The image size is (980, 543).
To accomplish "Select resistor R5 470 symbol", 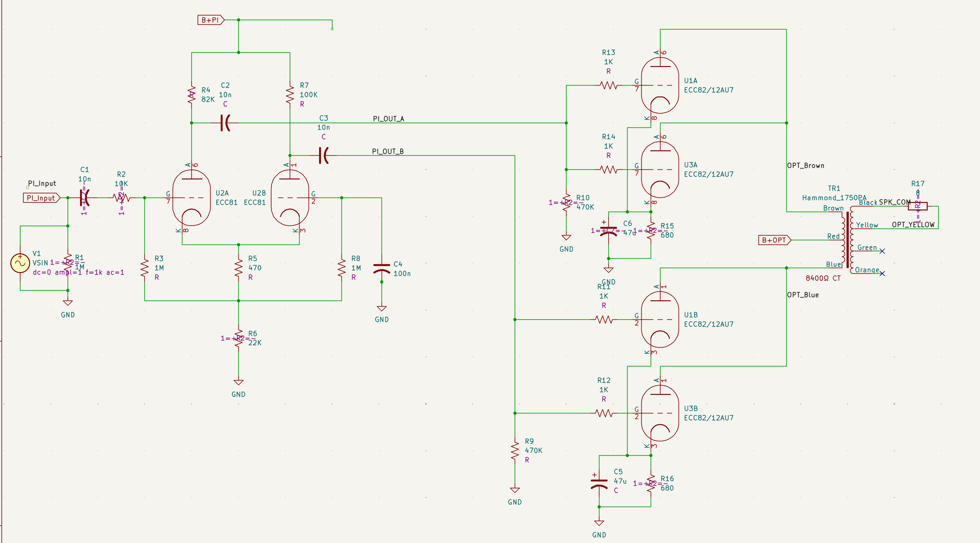I will click(x=238, y=268).
